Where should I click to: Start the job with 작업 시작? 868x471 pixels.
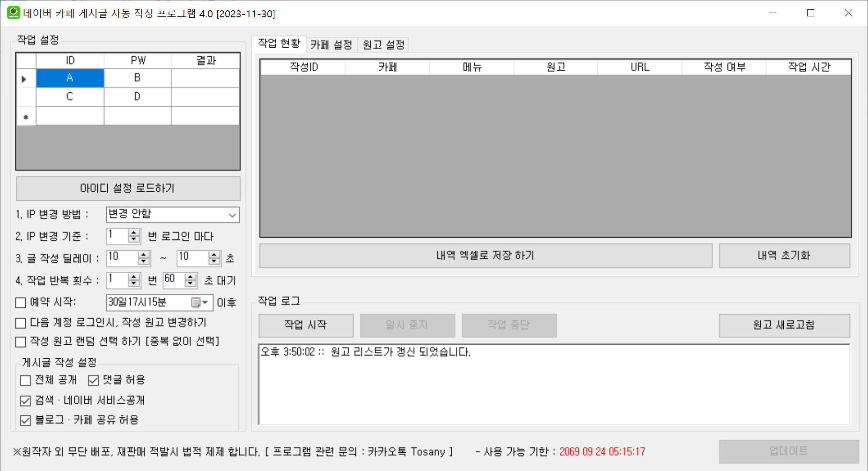coord(306,325)
